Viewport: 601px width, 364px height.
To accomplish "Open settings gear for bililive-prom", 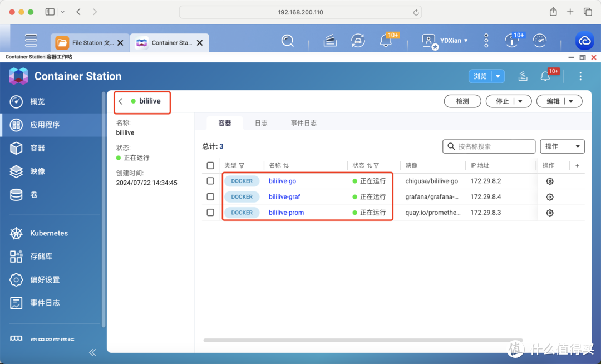I will tap(550, 213).
